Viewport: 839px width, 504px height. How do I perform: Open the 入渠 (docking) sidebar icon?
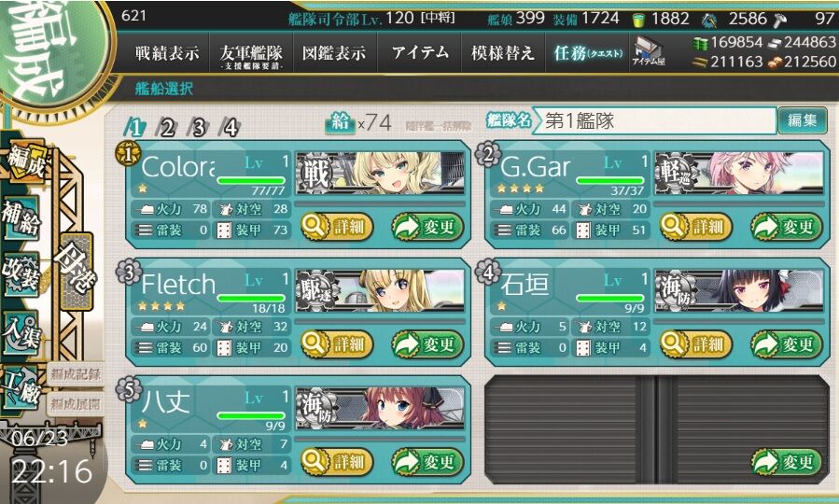coord(21,333)
